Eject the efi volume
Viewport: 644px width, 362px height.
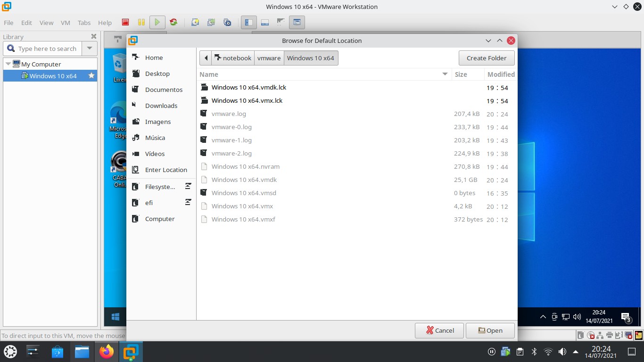(x=188, y=202)
